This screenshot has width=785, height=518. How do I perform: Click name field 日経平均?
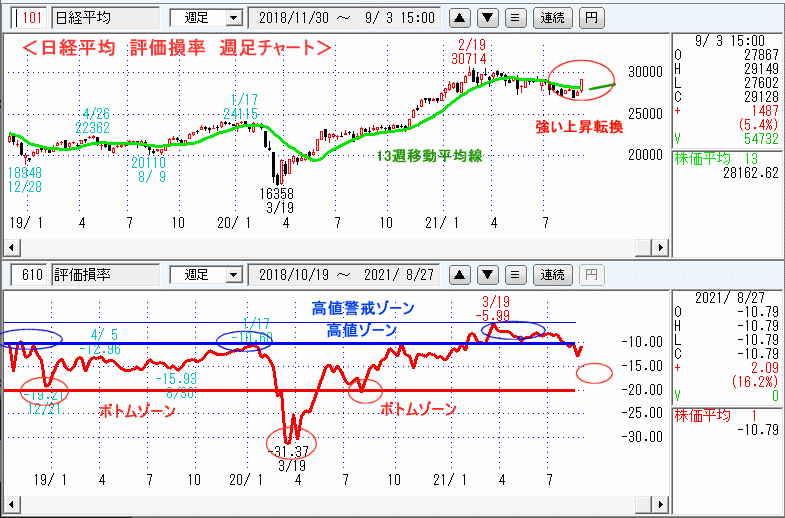106,19
